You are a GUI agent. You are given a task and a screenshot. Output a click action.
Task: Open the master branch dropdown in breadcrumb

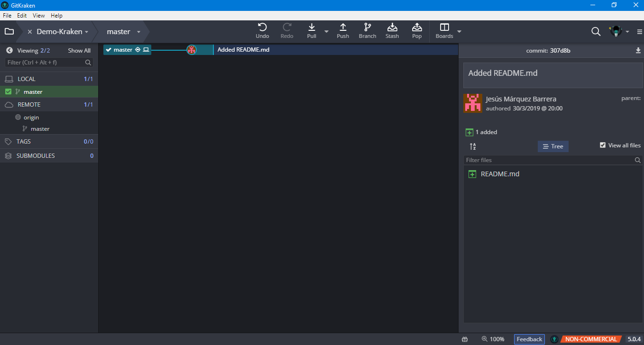(138, 32)
